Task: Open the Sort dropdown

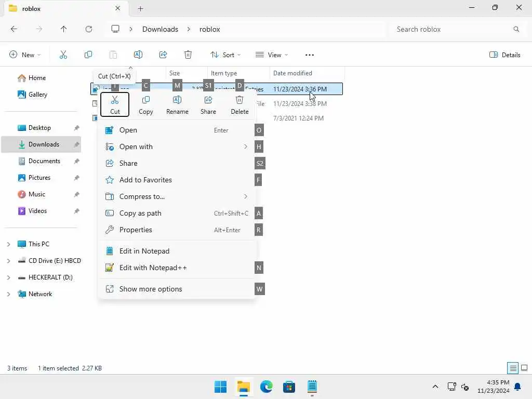Action: [225, 55]
